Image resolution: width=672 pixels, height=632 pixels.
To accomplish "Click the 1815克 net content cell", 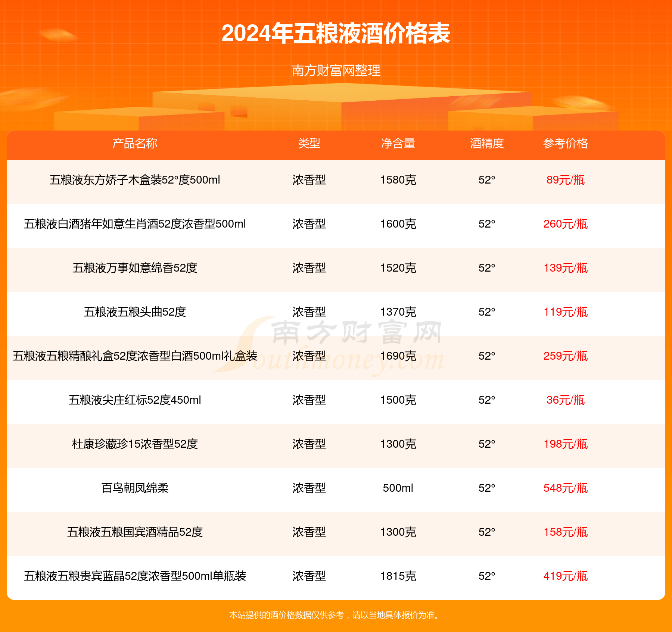I will tap(398, 576).
